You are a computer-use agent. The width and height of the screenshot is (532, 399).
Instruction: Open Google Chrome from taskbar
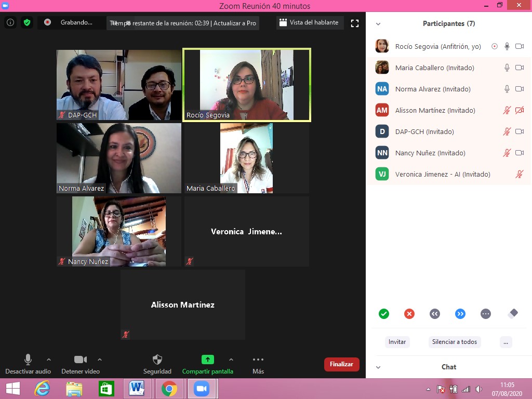click(x=169, y=389)
